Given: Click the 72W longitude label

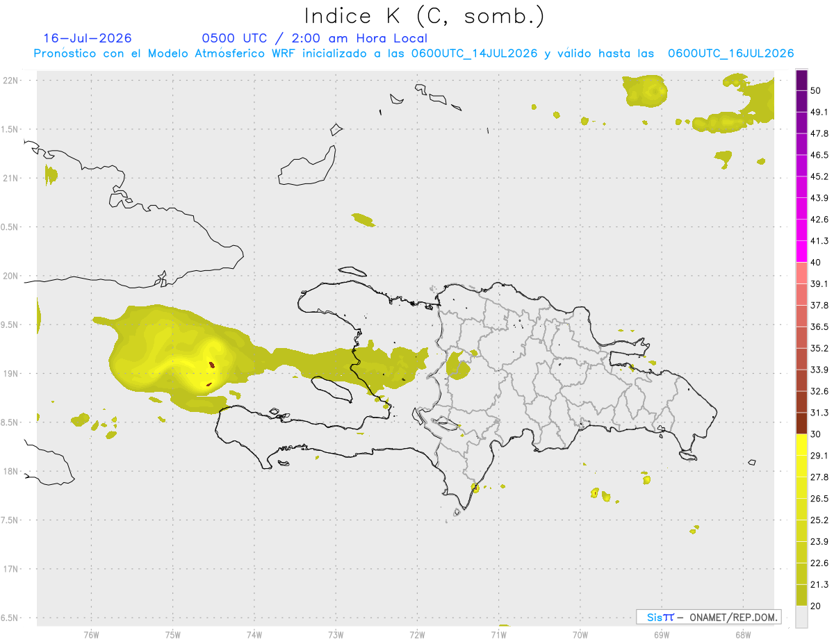Looking at the screenshot, I should coord(418,634).
